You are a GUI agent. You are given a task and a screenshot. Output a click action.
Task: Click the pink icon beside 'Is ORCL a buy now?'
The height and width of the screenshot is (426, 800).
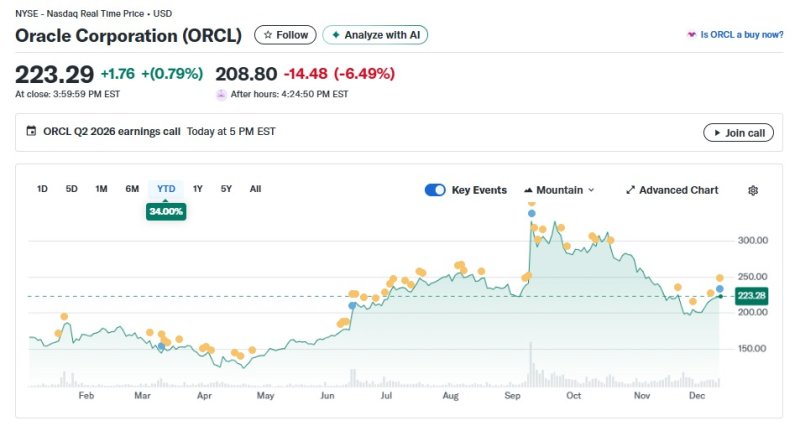(x=690, y=35)
